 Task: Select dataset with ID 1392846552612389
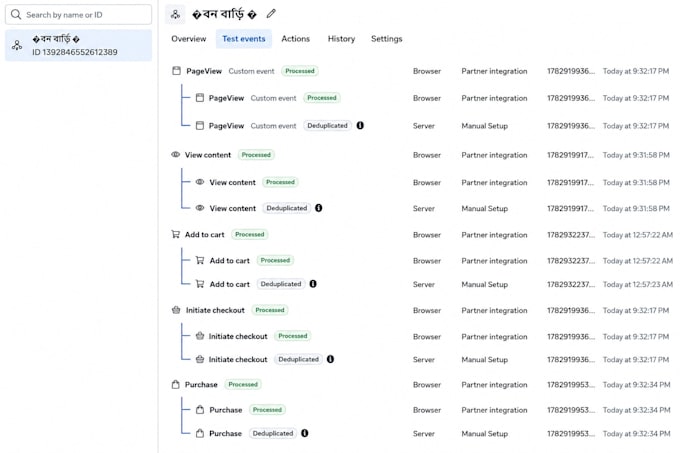pyautogui.click(x=78, y=45)
